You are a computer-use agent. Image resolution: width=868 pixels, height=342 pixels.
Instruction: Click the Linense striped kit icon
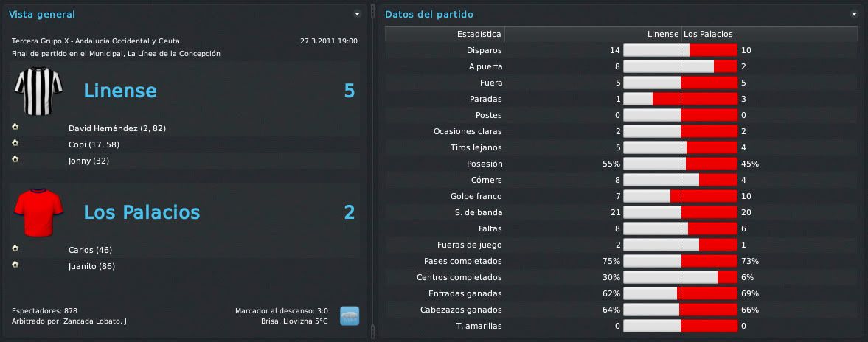tap(39, 91)
